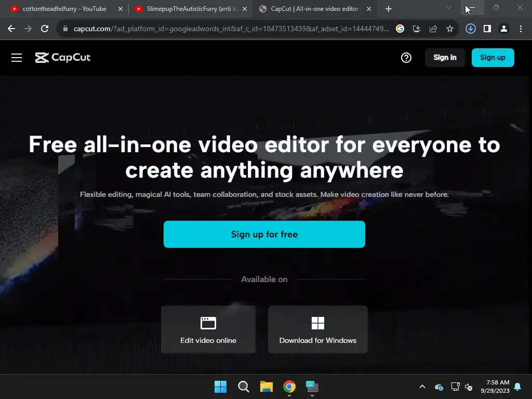This screenshot has height=399, width=532.
Task: Open the Windows Start menu
Action: click(x=220, y=387)
